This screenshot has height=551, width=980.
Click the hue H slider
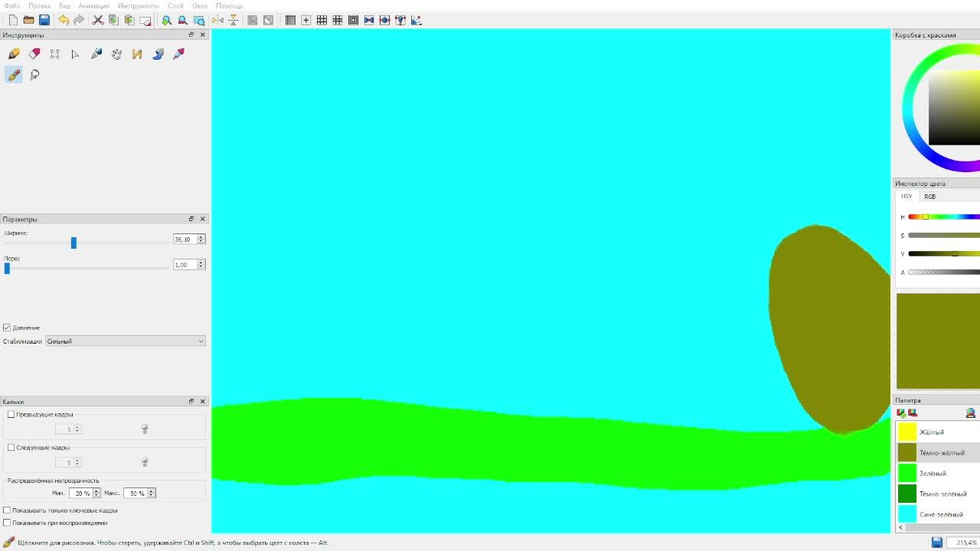pos(944,217)
